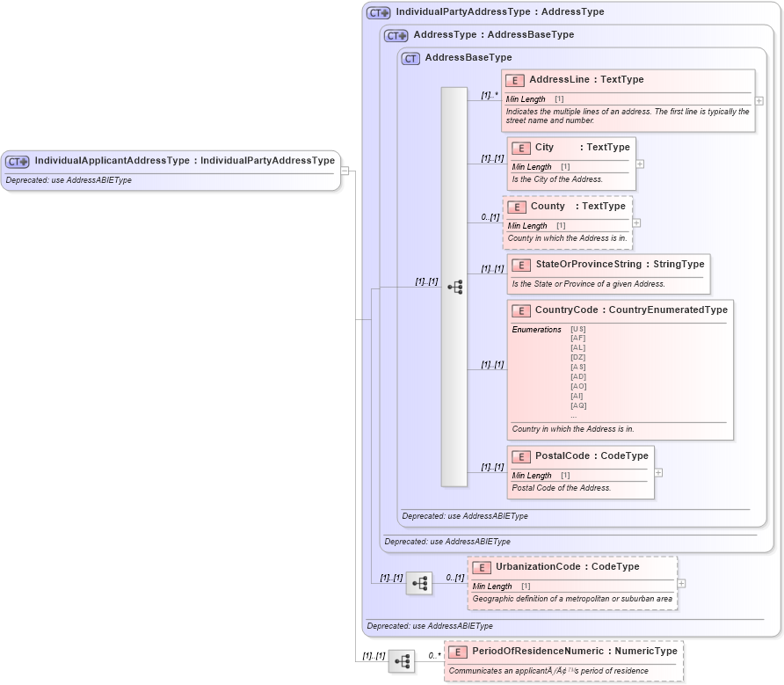
Task: Collapse IndividualApplicantAddressType using its minus box
Action: point(346,170)
